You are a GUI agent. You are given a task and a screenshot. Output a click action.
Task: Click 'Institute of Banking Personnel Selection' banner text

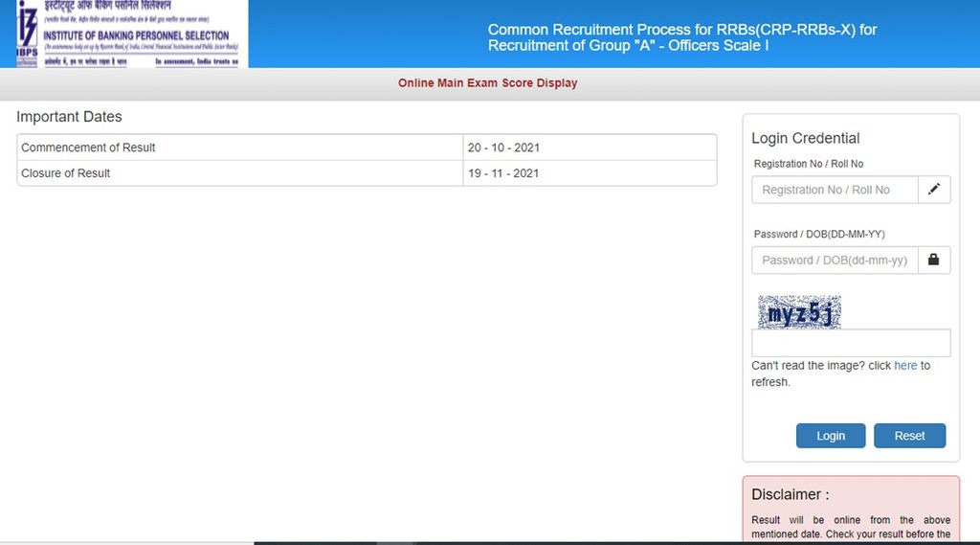coord(136,35)
